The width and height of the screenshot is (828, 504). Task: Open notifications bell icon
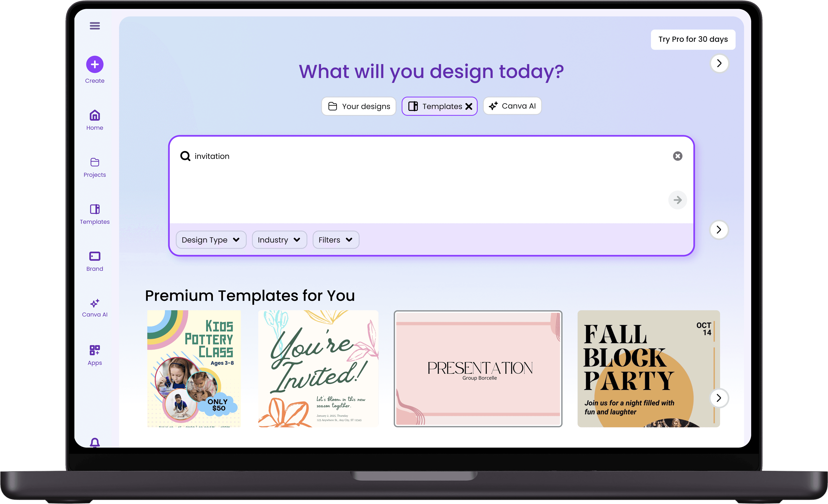click(95, 443)
